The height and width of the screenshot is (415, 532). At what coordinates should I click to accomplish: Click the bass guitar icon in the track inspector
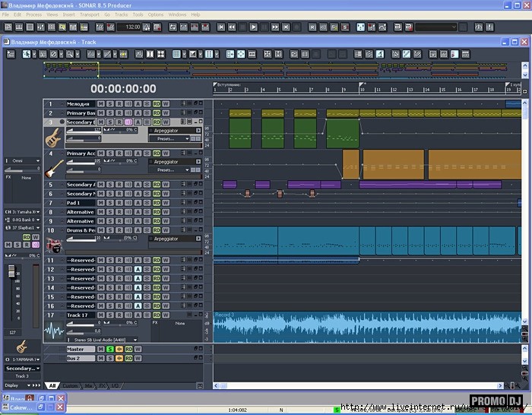click(22, 346)
